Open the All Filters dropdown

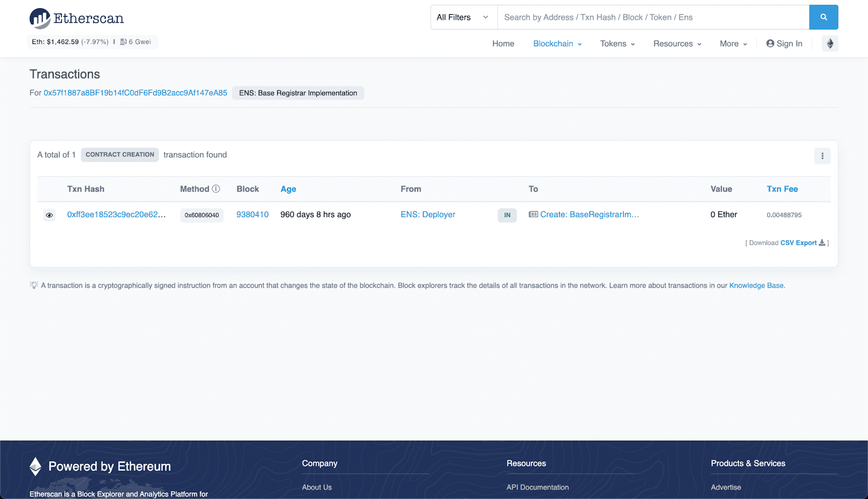pos(464,17)
